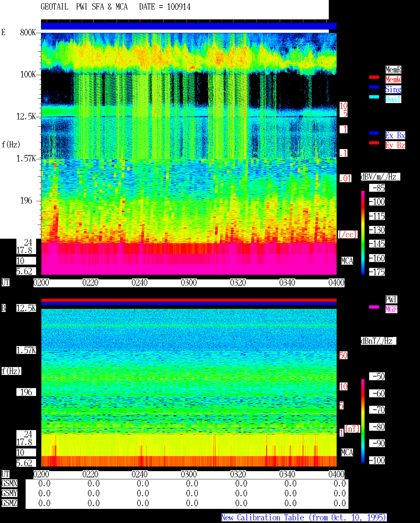Click the -175 color scale value
Image resolution: width=420 pixels, height=523 pixels.
pyautogui.click(x=377, y=272)
